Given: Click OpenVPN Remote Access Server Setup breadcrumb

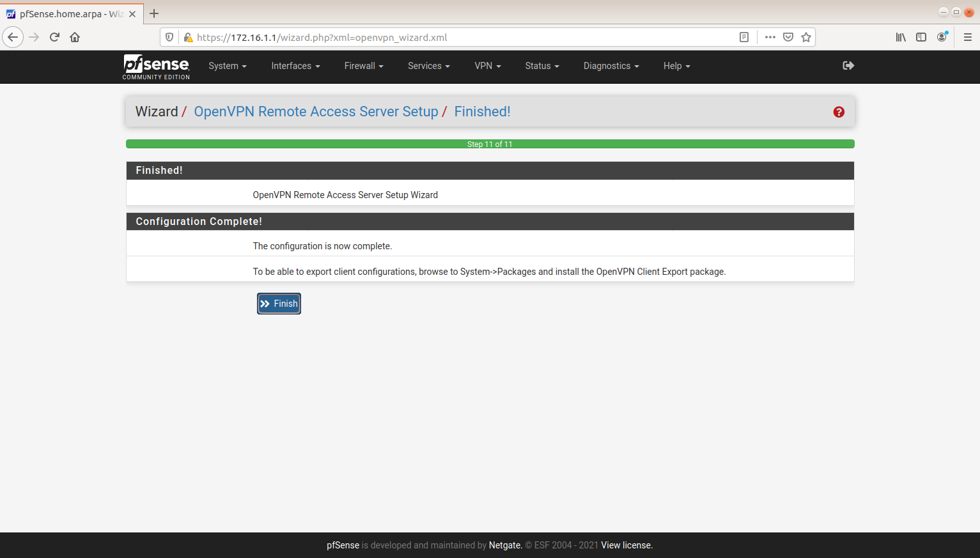Looking at the screenshot, I should (x=316, y=111).
